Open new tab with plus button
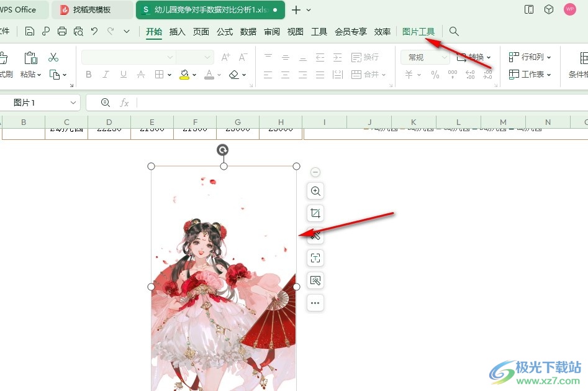588x391 pixels. 296,10
